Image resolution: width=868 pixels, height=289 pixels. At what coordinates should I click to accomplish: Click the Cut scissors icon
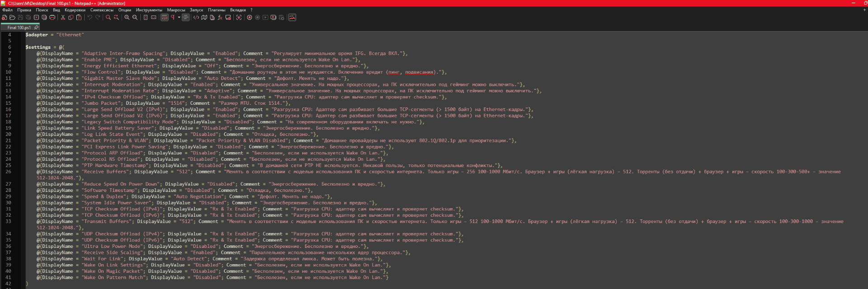[x=63, y=18]
